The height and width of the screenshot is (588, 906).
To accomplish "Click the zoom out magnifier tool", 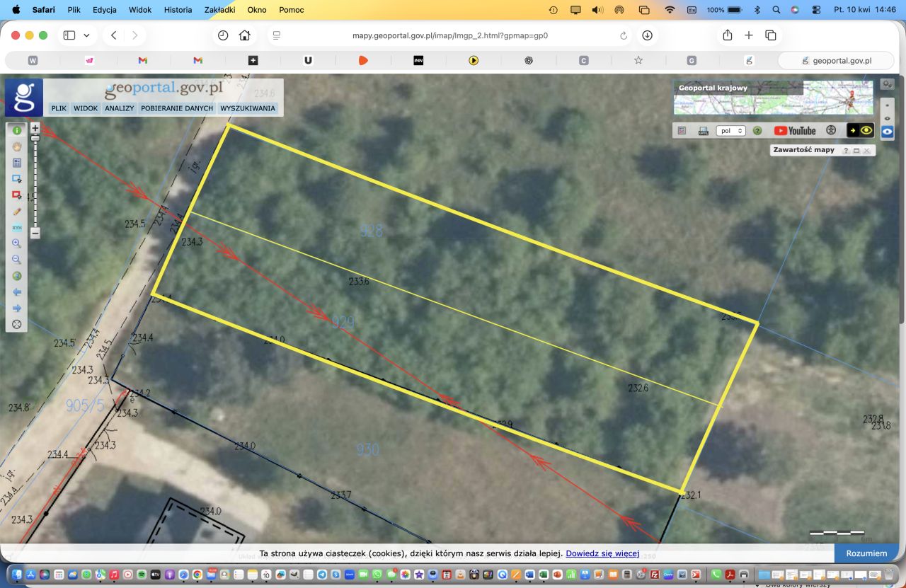I will coord(17,260).
